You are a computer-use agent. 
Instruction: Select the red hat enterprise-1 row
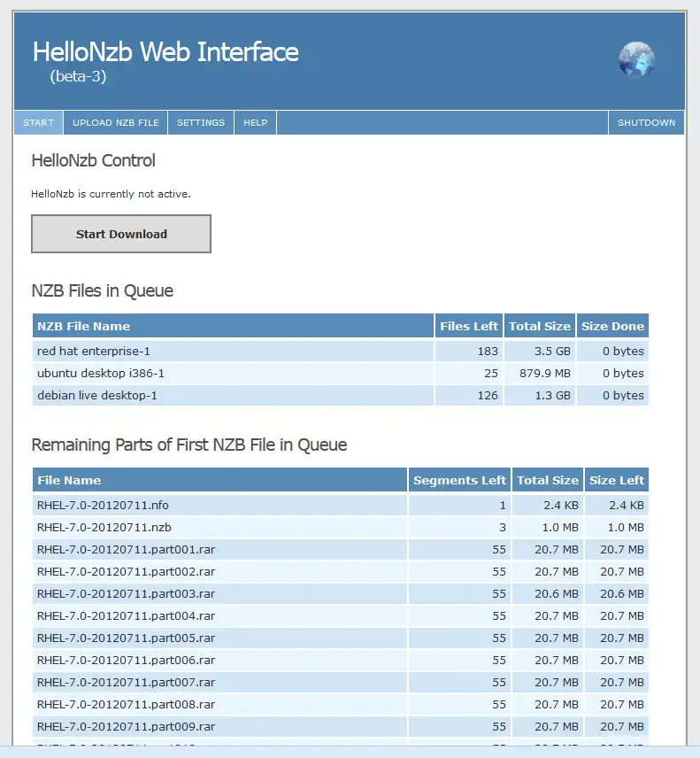[341, 351]
